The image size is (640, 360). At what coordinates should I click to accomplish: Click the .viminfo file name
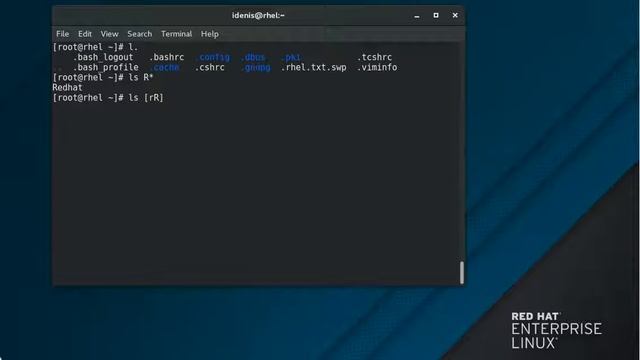[x=377, y=67]
